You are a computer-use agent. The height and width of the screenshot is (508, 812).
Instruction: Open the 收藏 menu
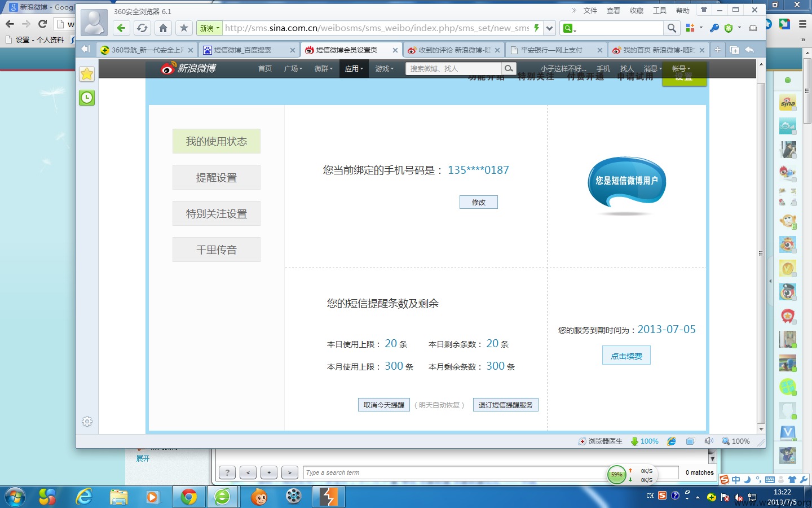click(637, 11)
